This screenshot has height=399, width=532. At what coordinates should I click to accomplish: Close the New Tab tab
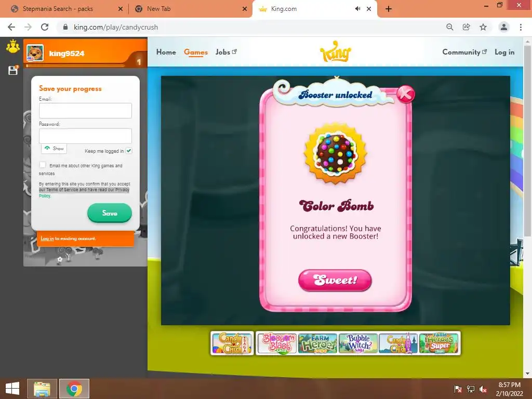pos(245,9)
